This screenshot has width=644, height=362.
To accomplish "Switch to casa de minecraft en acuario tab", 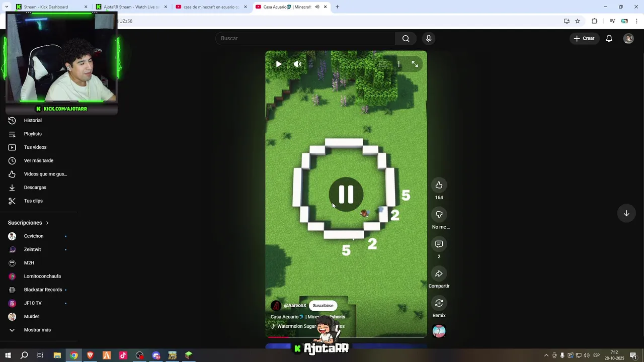I will 209,7.
